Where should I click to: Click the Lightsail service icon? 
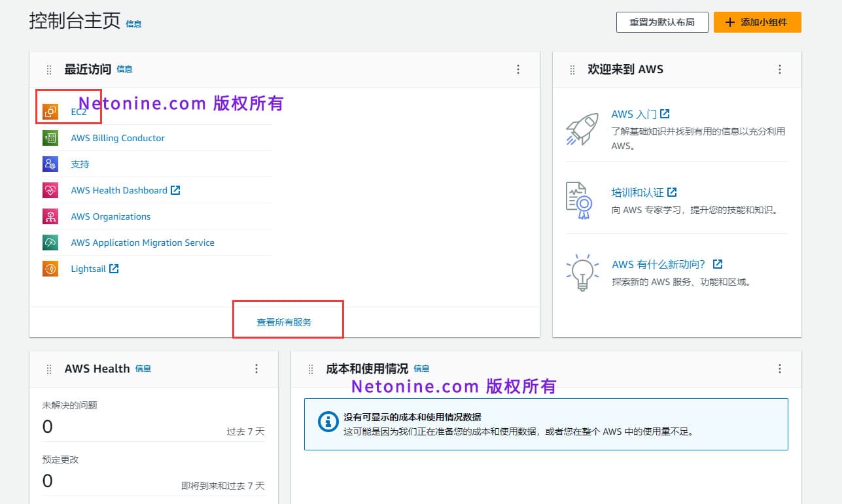50,269
